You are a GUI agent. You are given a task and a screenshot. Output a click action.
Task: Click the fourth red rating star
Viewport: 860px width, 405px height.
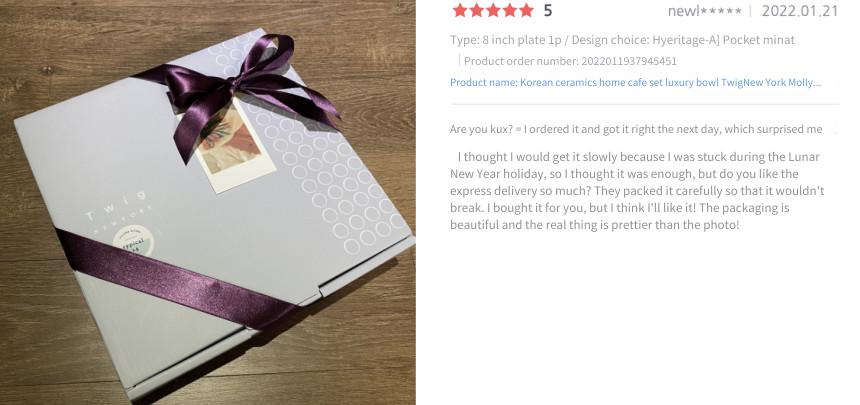pyautogui.click(x=510, y=10)
